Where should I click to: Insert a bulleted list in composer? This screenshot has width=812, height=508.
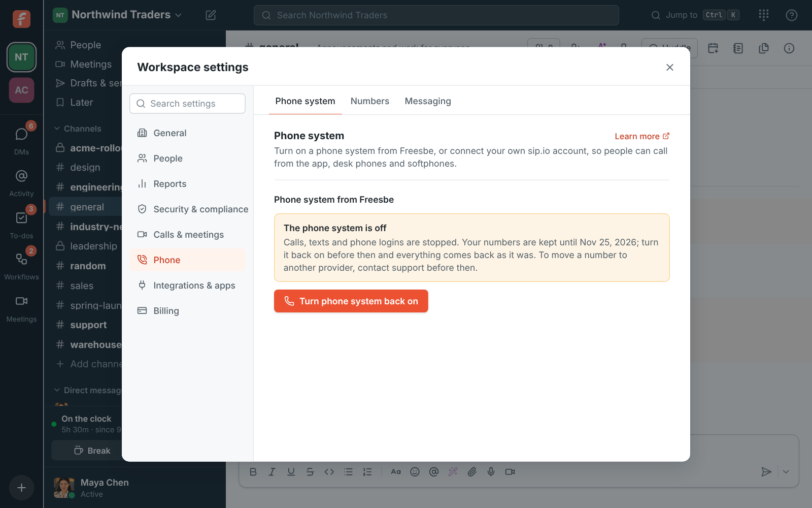tap(348, 472)
